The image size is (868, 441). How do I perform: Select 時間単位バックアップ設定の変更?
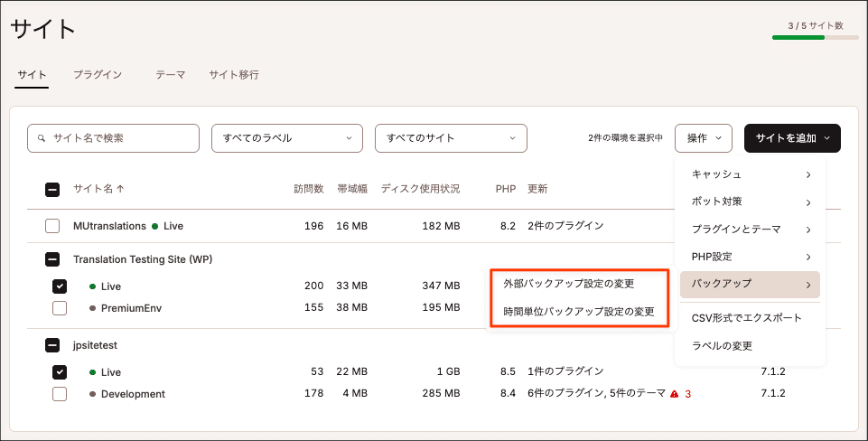point(580,312)
